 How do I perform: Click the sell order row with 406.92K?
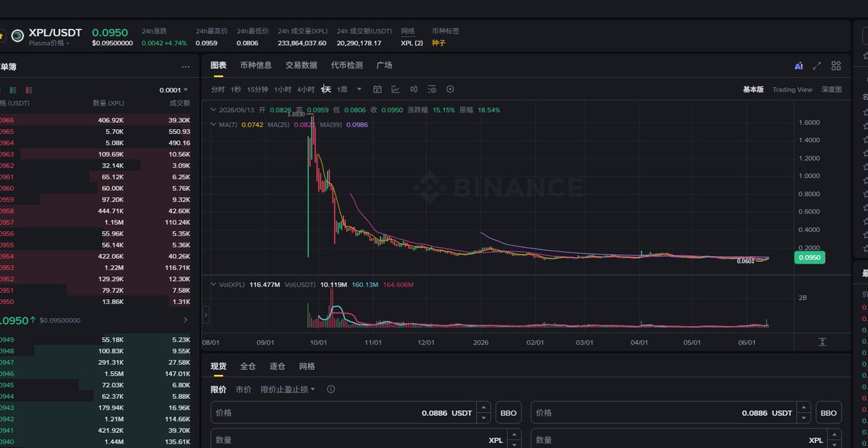tap(95, 120)
